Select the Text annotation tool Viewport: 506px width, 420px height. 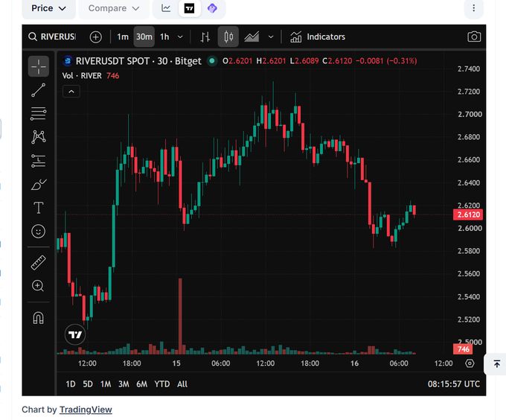(39, 208)
